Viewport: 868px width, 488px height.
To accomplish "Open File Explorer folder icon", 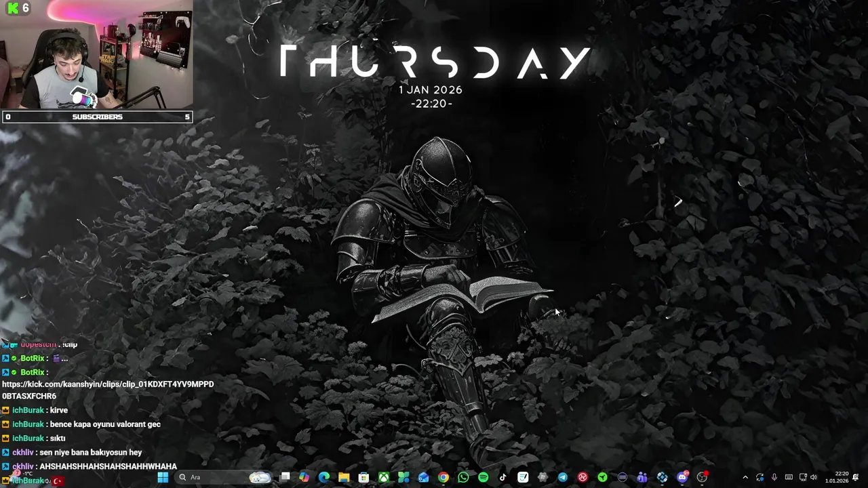I will 344,477.
